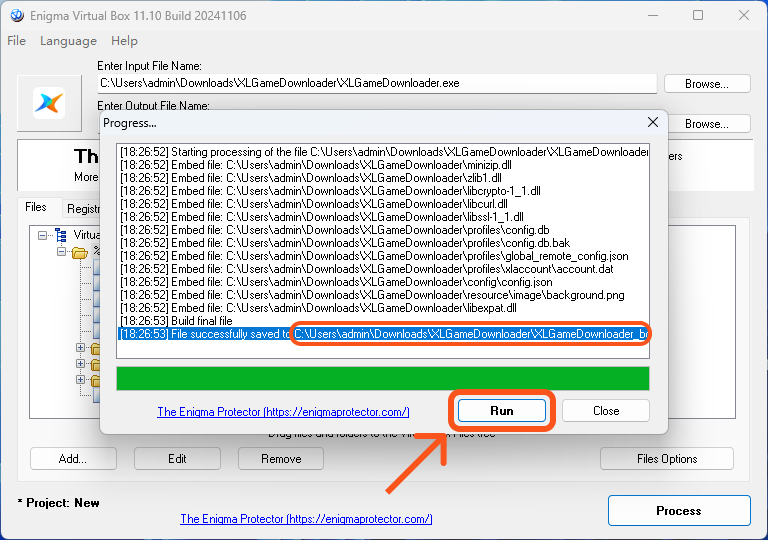768x540 pixels.
Task: Open the Enigma Protector link at the window bottom
Action: [x=306, y=518]
